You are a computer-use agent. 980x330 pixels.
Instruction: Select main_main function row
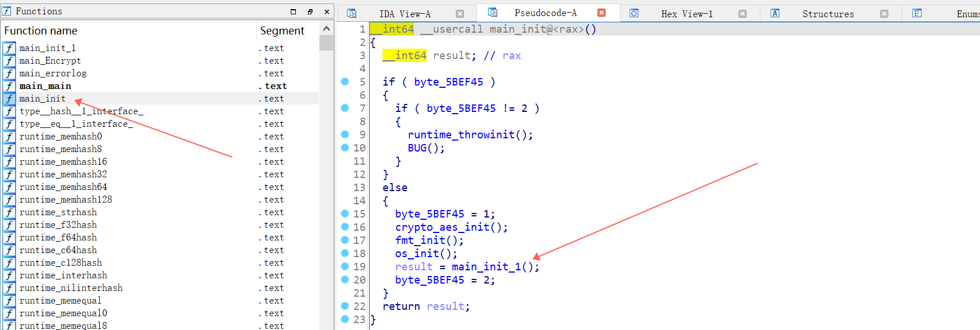[160, 86]
